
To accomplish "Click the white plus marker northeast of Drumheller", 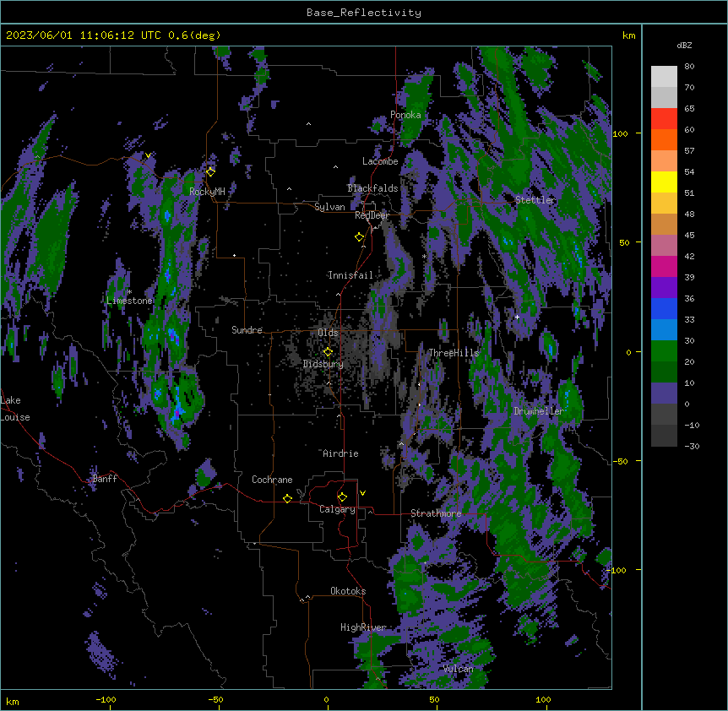I will (x=517, y=317).
